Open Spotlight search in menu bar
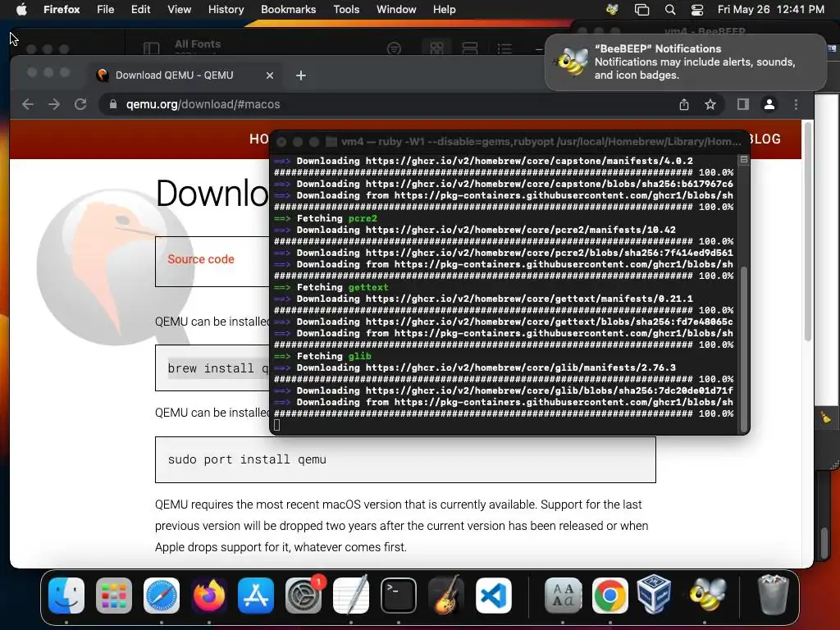Image resolution: width=840 pixels, height=630 pixels. coord(669,9)
